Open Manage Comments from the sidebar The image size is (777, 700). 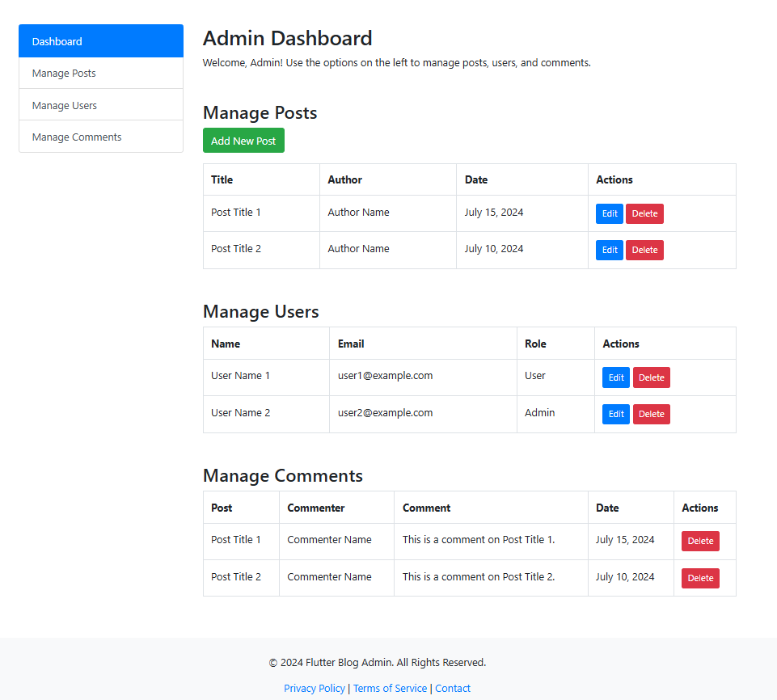pyautogui.click(x=101, y=137)
